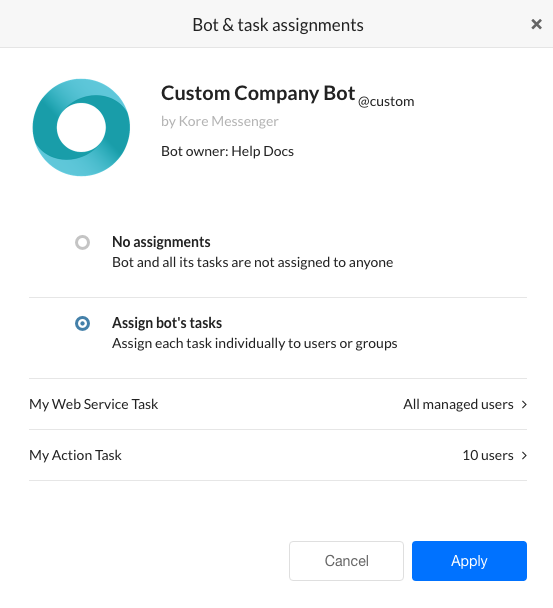This screenshot has height=608, width=553.
Task: Click the @custom bot handle
Action: pos(386,102)
